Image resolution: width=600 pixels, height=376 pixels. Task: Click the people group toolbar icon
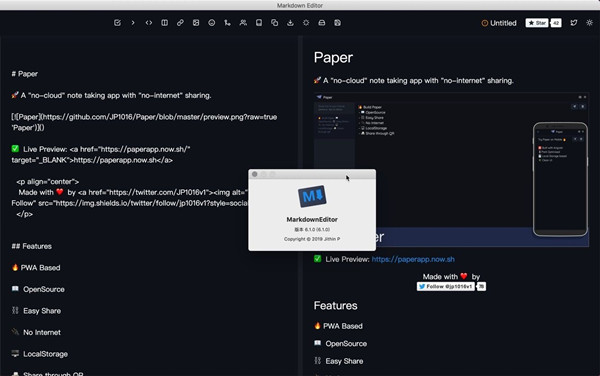tap(243, 23)
